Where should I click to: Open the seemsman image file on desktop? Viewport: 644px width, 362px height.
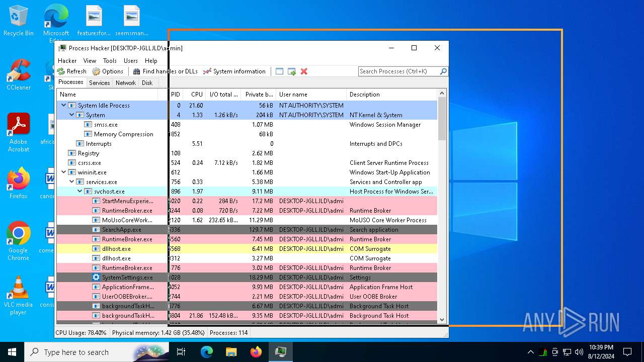pos(132,21)
